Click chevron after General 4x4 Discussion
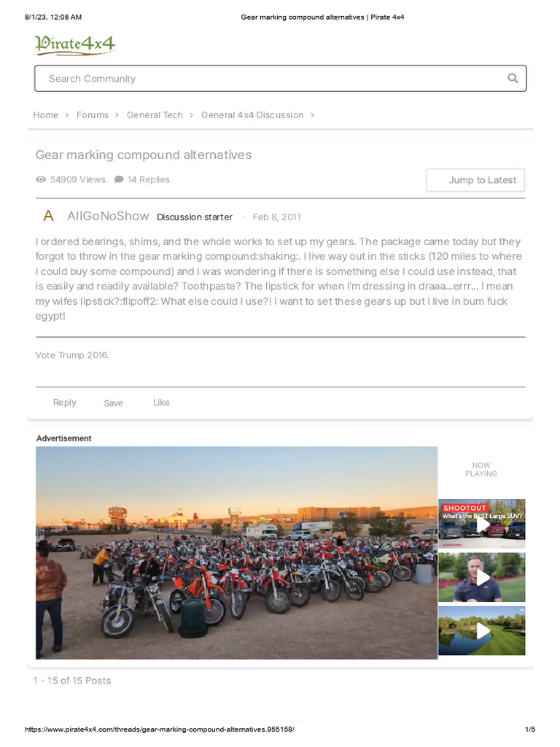This screenshot has width=560, height=747. coord(312,115)
